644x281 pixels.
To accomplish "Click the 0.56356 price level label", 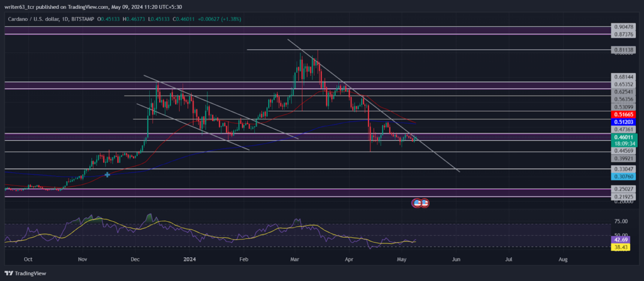I will 624,99.
